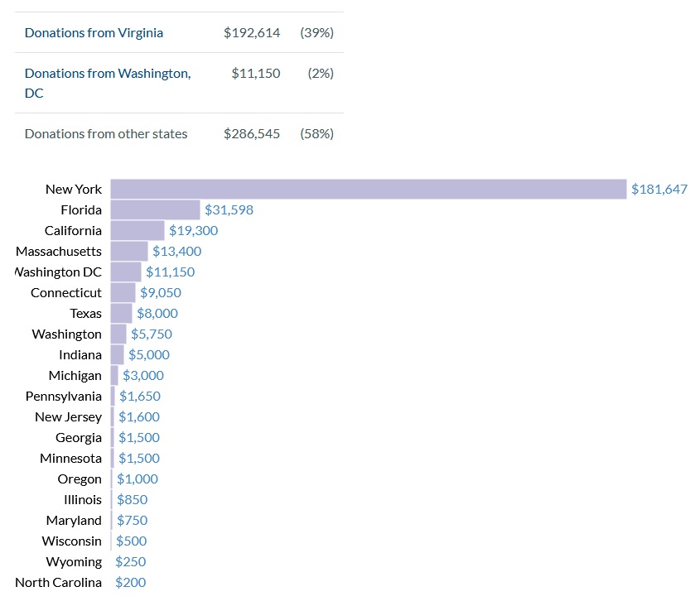The image size is (700, 606).
Task: Select the Texas bar in the chart
Action: tap(121, 314)
